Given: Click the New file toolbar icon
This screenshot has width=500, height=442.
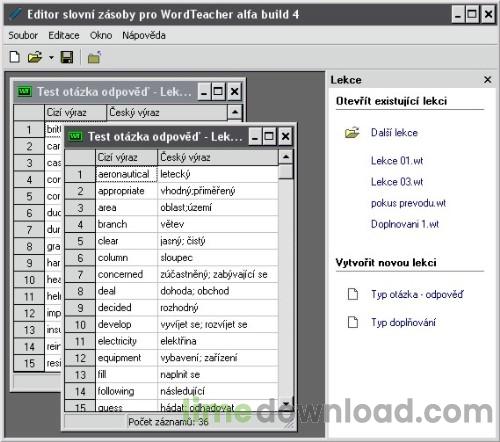Looking at the screenshot, I should pyautogui.click(x=15, y=57).
